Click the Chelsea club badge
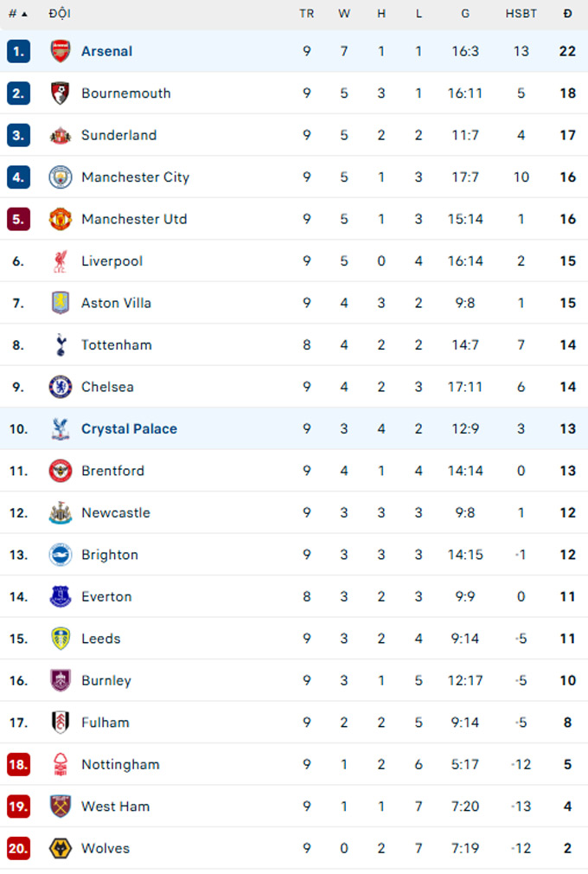The height and width of the screenshot is (874, 588). click(60, 387)
